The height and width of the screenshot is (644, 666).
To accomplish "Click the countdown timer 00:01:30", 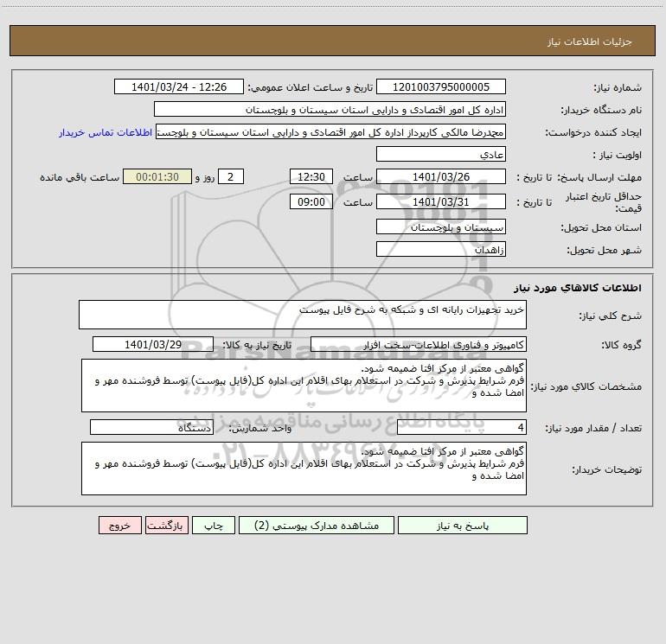I will [x=157, y=176].
